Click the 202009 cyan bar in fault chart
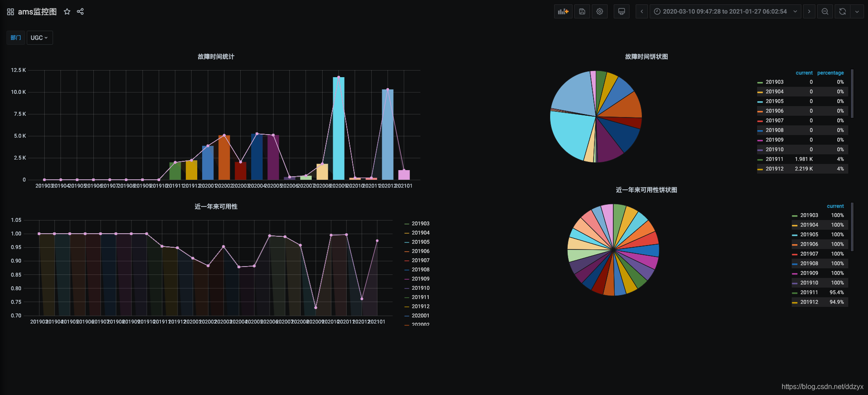Viewport: 868px width, 395px height. [x=338, y=128]
